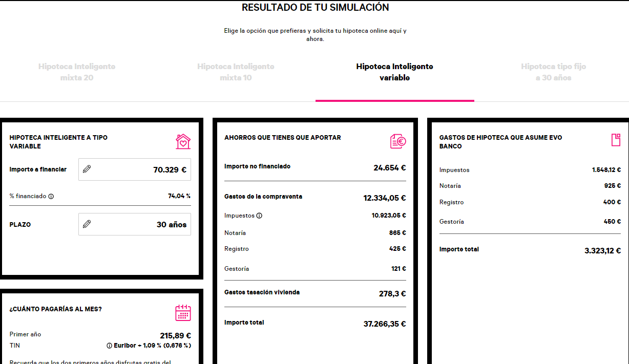Click the GASTOS DE HIPOTECA QUE ASUME EVO BANCO title

pyautogui.click(x=500, y=142)
